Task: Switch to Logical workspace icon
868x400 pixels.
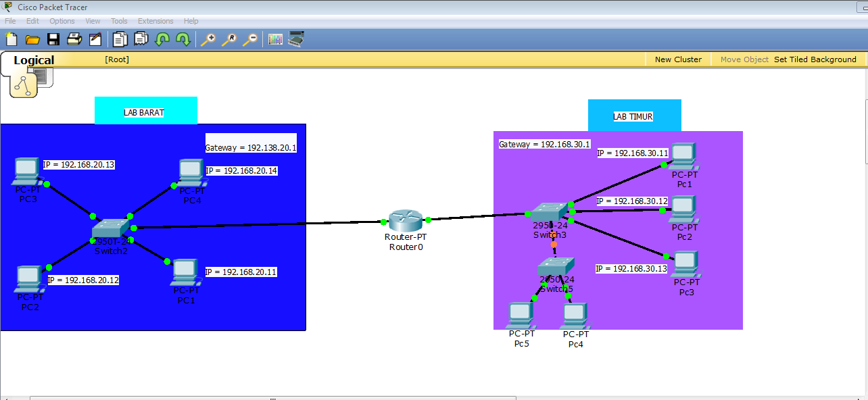Action: (x=23, y=84)
